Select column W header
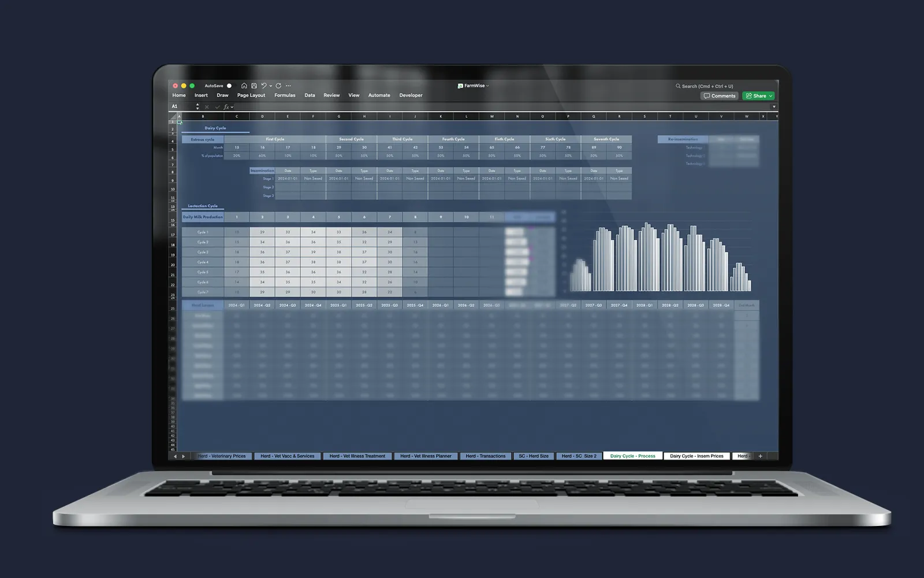The height and width of the screenshot is (578, 924). pyautogui.click(x=746, y=117)
